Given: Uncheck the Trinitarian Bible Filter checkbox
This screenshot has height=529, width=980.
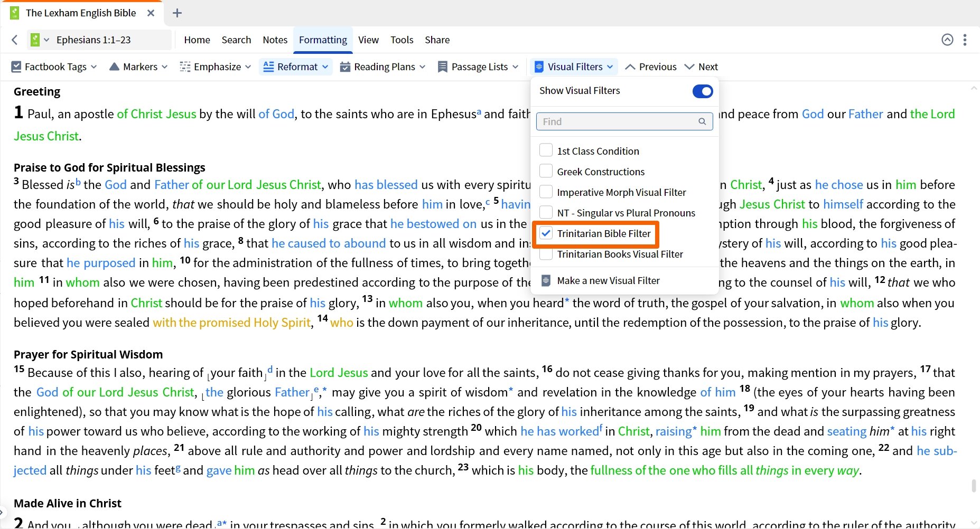Looking at the screenshot, I should tap(546, 233).
